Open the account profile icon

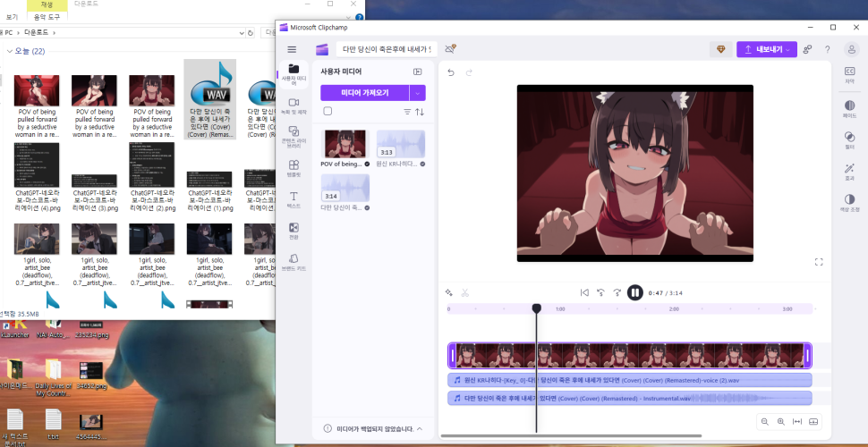(851, 49)
